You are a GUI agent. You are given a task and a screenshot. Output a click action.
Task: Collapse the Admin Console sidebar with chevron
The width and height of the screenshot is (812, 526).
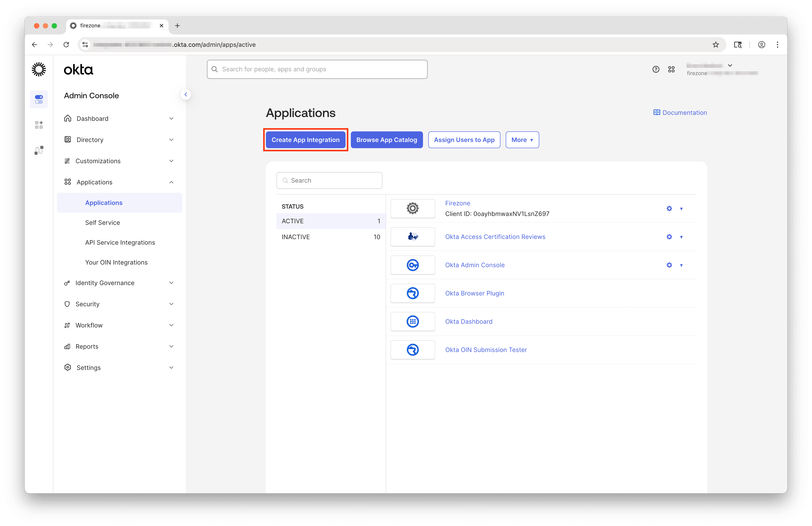tap(186, 94)
